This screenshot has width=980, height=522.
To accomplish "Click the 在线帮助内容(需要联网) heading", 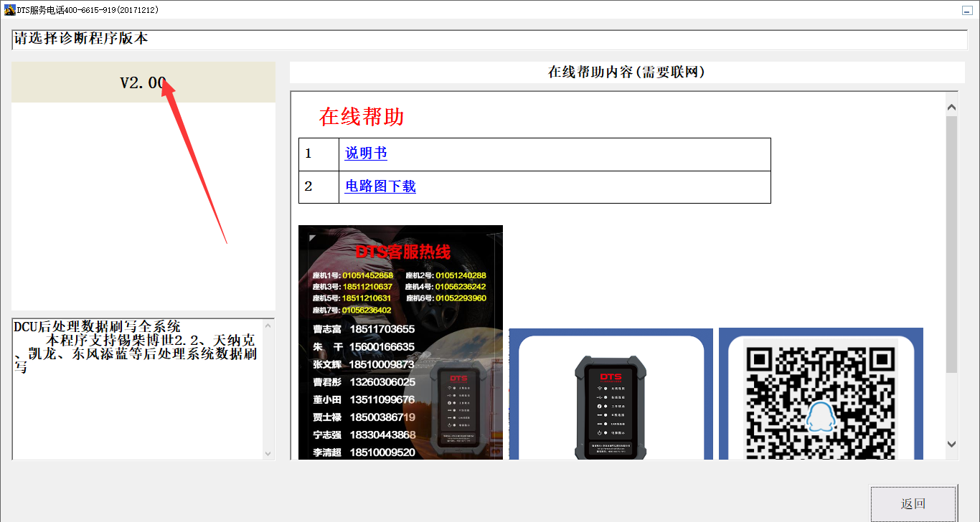I will point(626,72).
